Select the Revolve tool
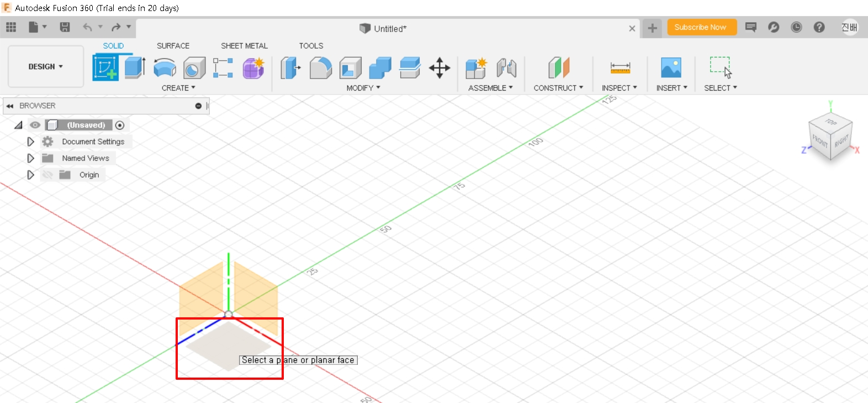The image size is (868, 403). click(165, 68)
